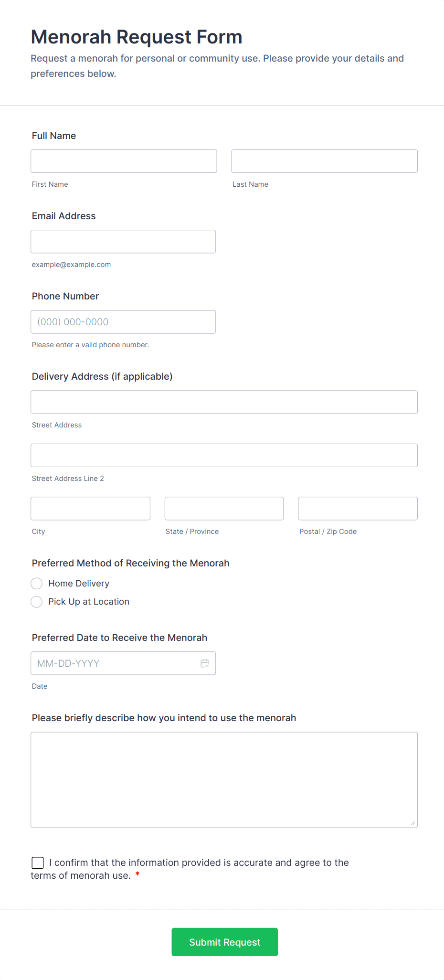Focus the Street Address Line 2 field
Screen dimensions: 444x980
(224, 456)
